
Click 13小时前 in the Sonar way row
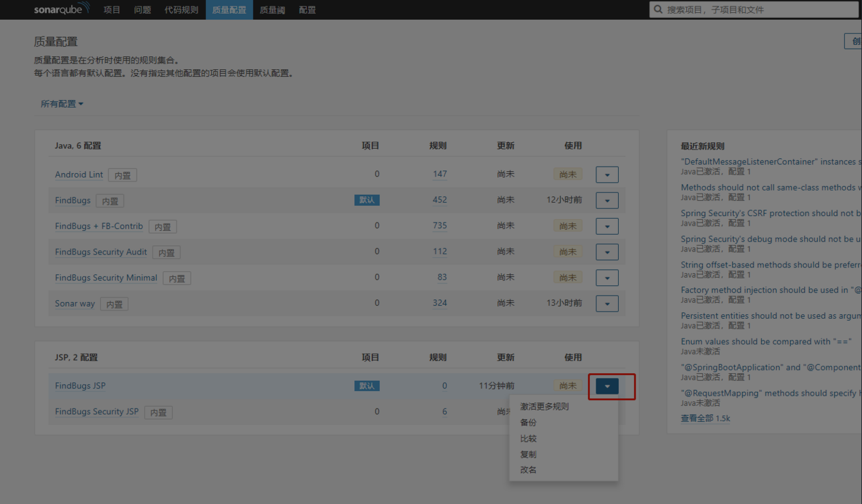[564, 303]
